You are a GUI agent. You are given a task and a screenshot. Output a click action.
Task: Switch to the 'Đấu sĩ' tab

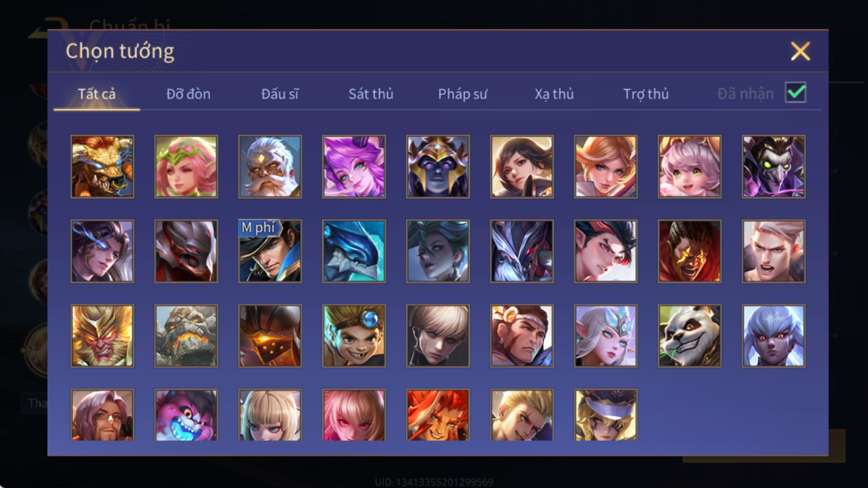click(280, 94)
